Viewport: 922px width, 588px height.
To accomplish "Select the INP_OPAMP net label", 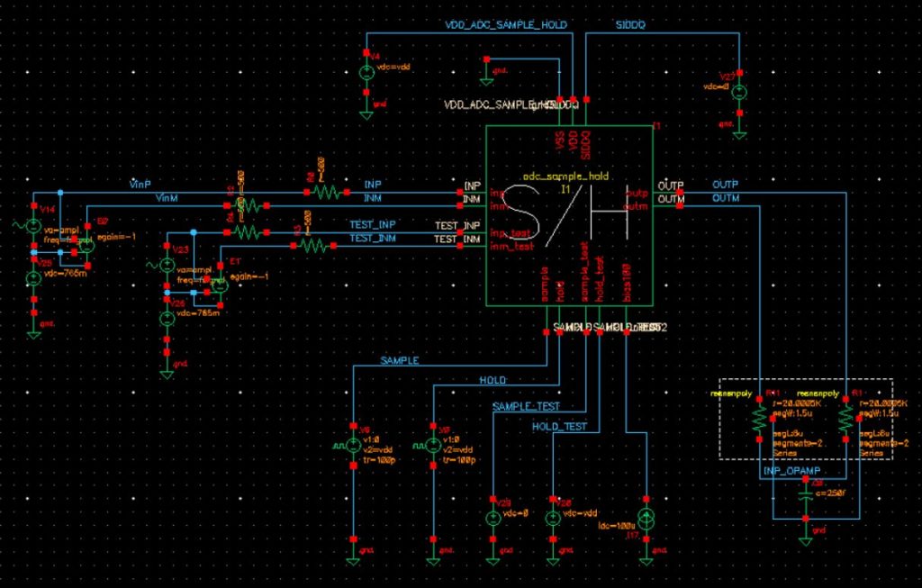I will [791, 471].
